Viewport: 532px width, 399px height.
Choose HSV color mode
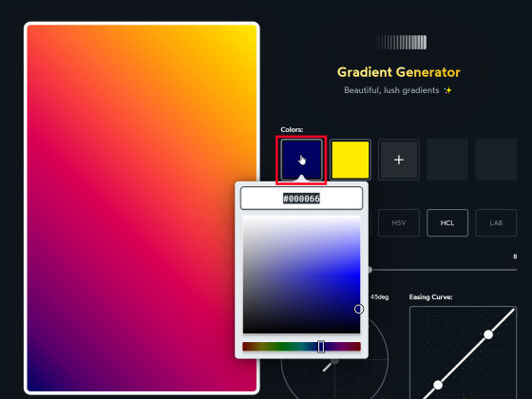399,223
